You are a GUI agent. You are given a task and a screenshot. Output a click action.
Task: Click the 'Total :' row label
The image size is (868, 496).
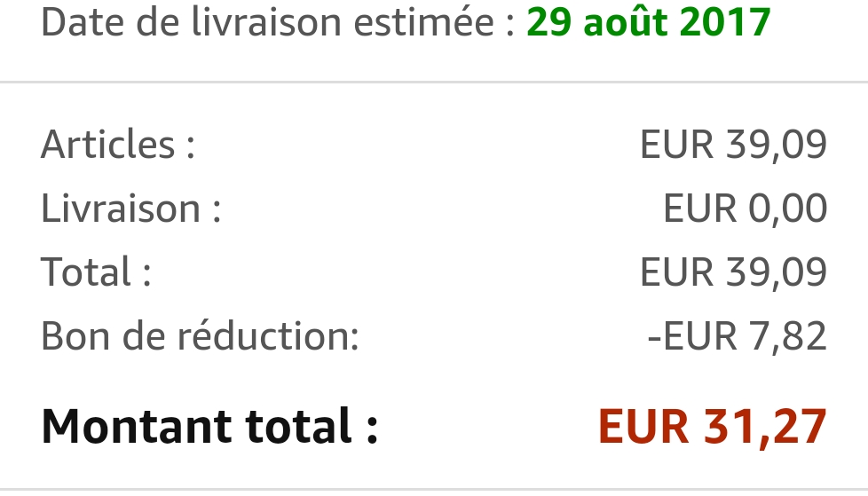(x=96, y=272)
